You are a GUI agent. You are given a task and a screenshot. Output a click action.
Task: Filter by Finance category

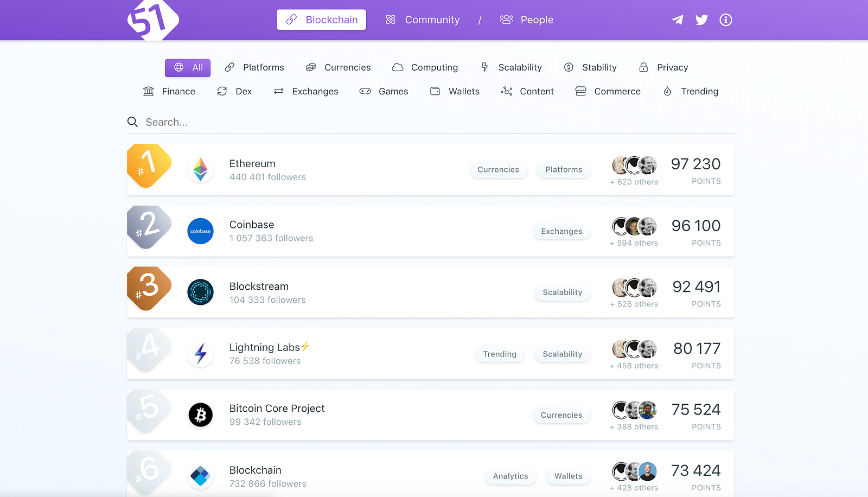169,92
